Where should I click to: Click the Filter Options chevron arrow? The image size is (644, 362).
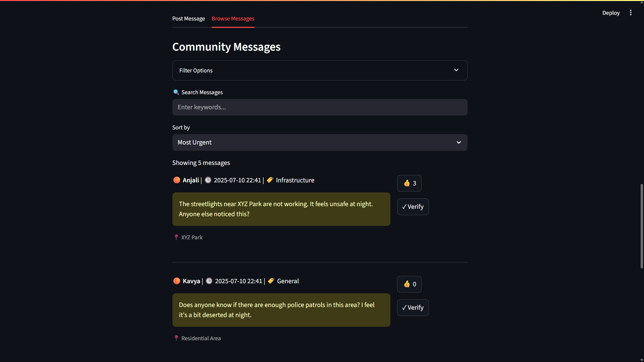click(456, 70)
